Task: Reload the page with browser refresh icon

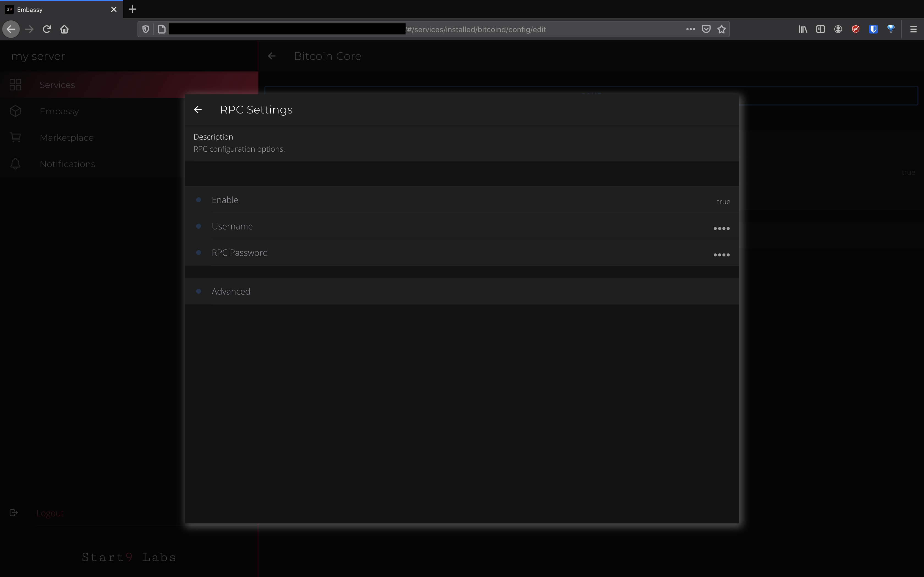Action: [47, 29]
